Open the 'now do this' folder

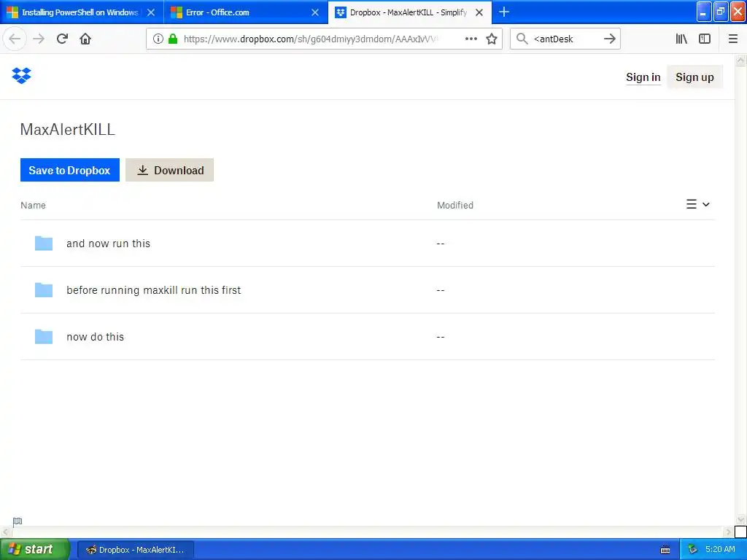tap(95, 337)
